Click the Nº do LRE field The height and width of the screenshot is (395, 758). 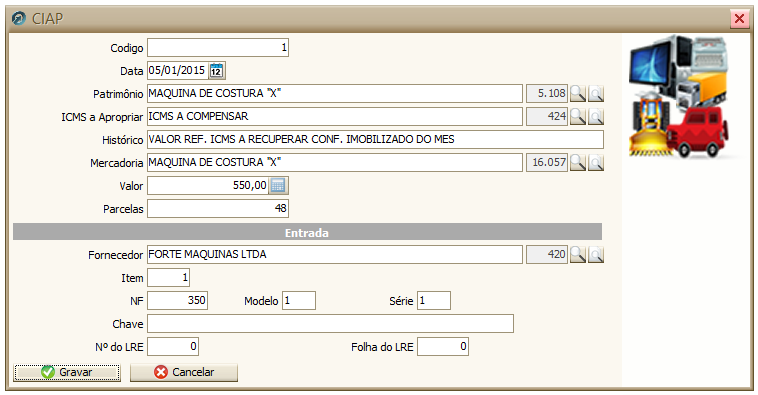point(173,347)
